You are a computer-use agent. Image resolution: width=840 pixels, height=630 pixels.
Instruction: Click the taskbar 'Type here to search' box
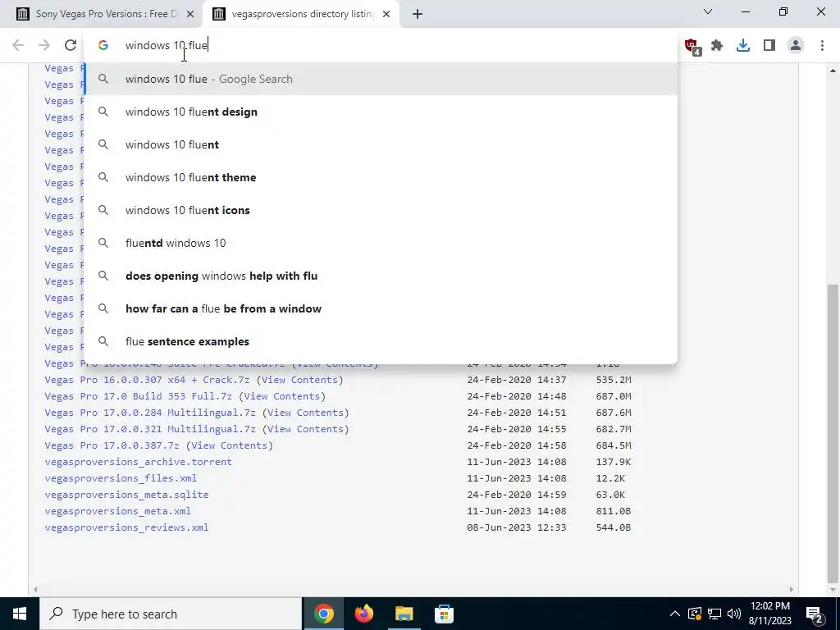tap(171, 614)
